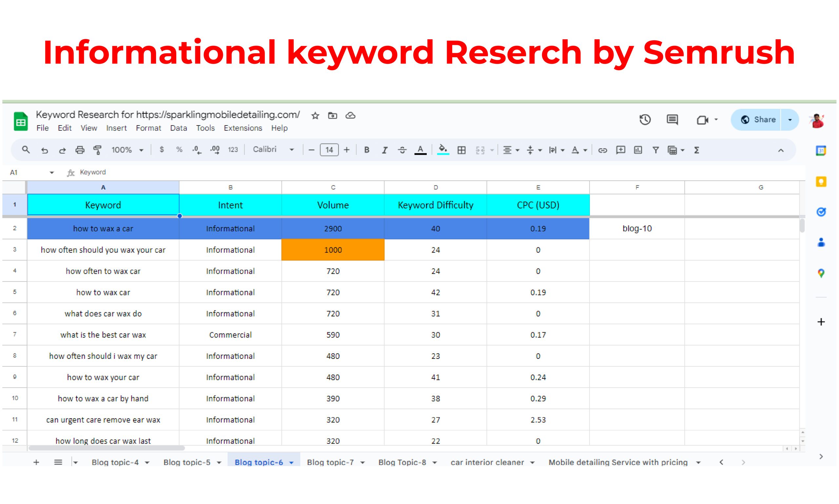Screen dimensions: 839x504
Task: Click the horizontal scrollbar thumb
Action: 107,448
